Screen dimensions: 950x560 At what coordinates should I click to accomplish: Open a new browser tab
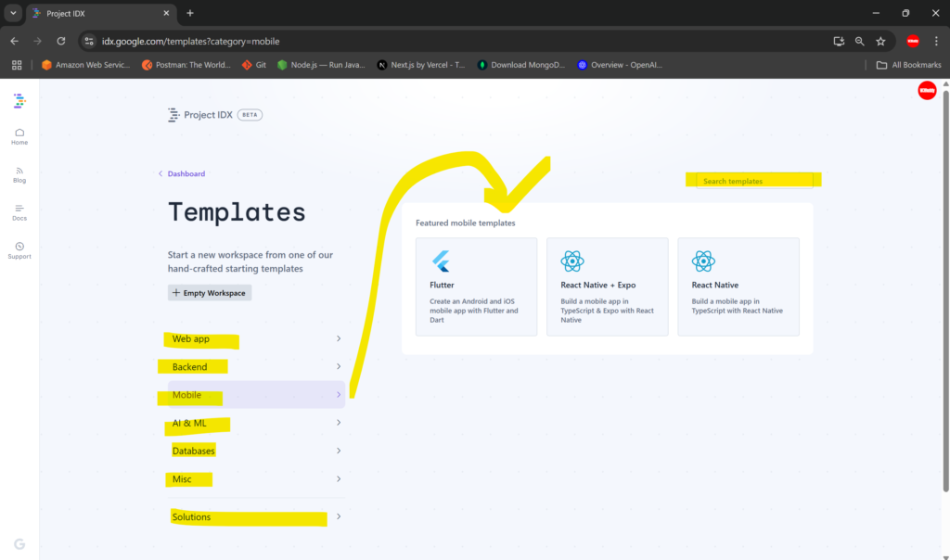[x=190, y=13]
